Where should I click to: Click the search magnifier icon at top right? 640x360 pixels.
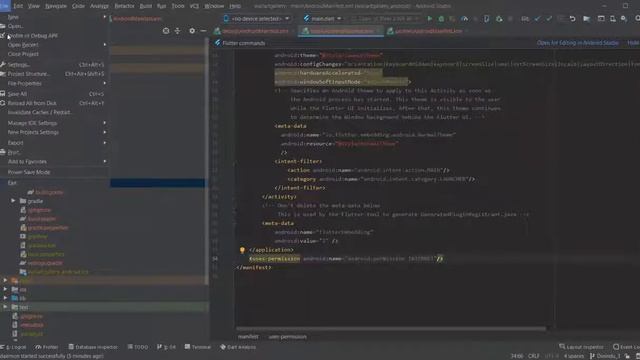pyautogui.click(x=637, y=19)
